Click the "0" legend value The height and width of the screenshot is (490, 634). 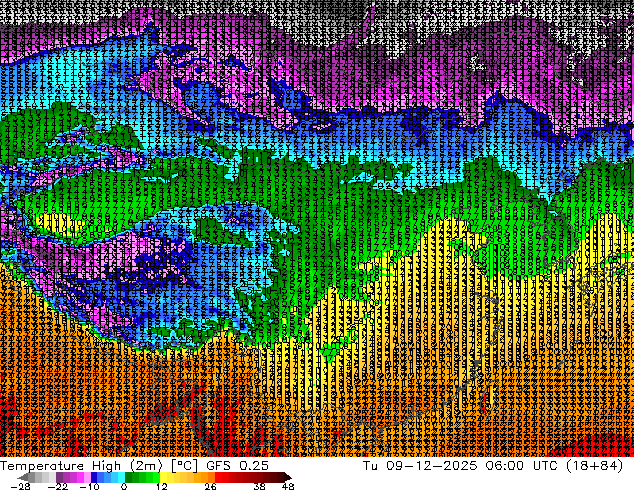(x=124, y=486)
